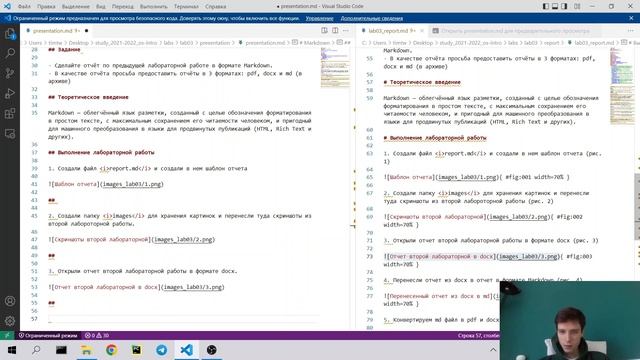The height and width of the screenshot is (360, 640).
Task: Expand Desktop breadcrumb in right editor
Action: tap(422, 43)
